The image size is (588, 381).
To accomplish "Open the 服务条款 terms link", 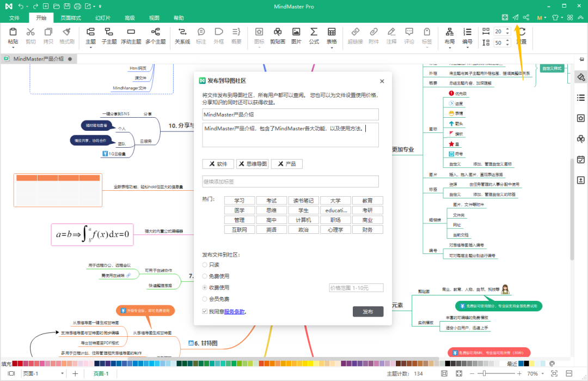I will [x=234, y=312].
